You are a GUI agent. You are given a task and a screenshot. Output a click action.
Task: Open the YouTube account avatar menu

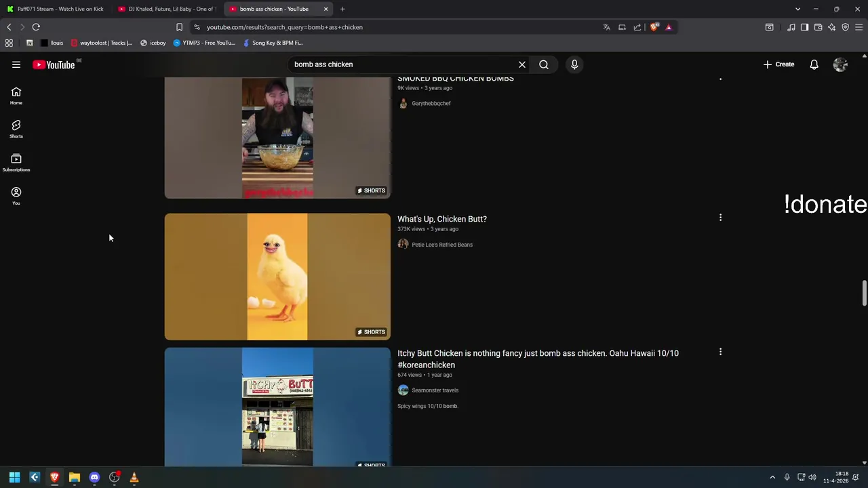pos(840,64)
